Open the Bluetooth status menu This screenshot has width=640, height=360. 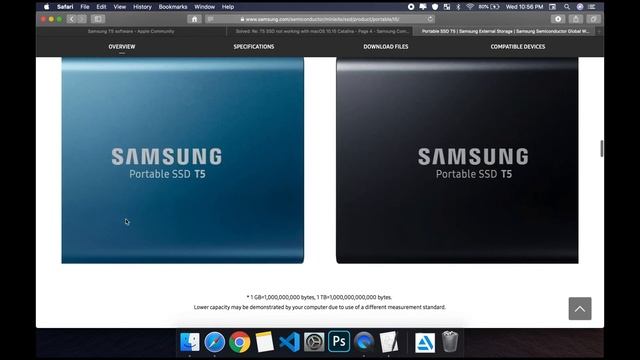[458, 7]
